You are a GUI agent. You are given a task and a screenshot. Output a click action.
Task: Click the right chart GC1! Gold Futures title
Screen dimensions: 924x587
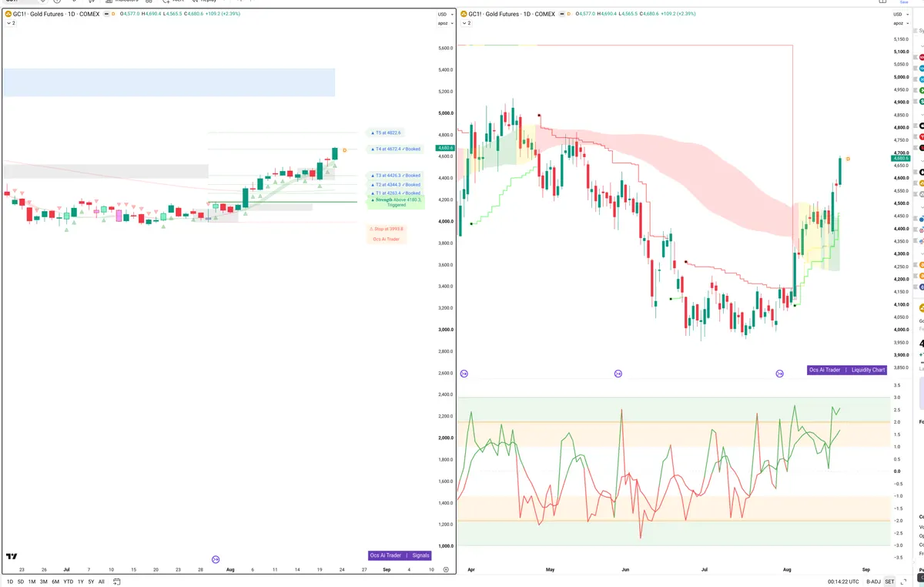[511, 14]
